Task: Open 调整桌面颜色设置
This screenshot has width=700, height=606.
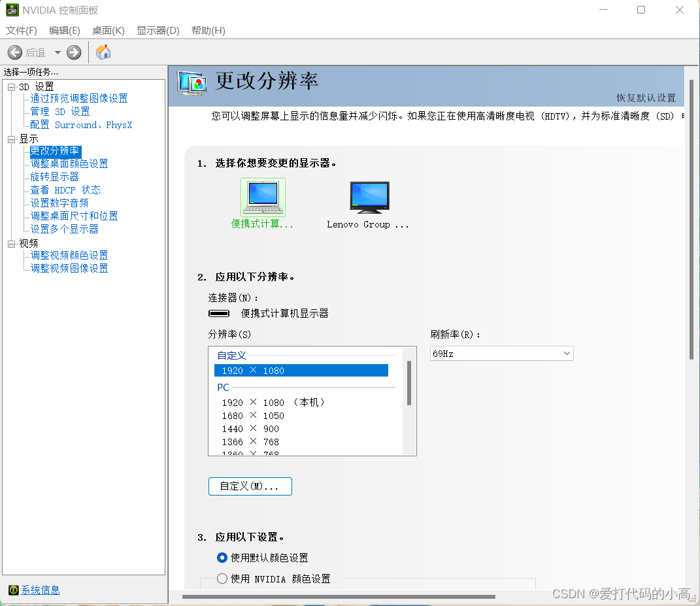Action: 69,164
